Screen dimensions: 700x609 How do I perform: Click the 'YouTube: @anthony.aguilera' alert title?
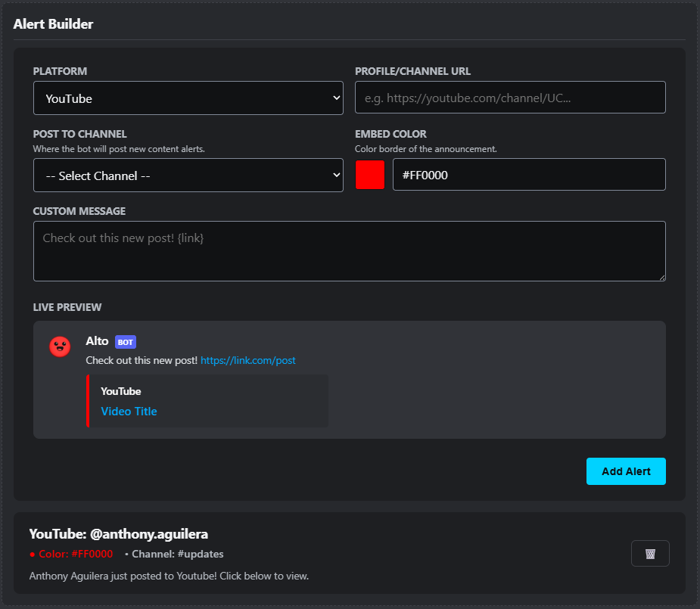[x=118, y=533]
